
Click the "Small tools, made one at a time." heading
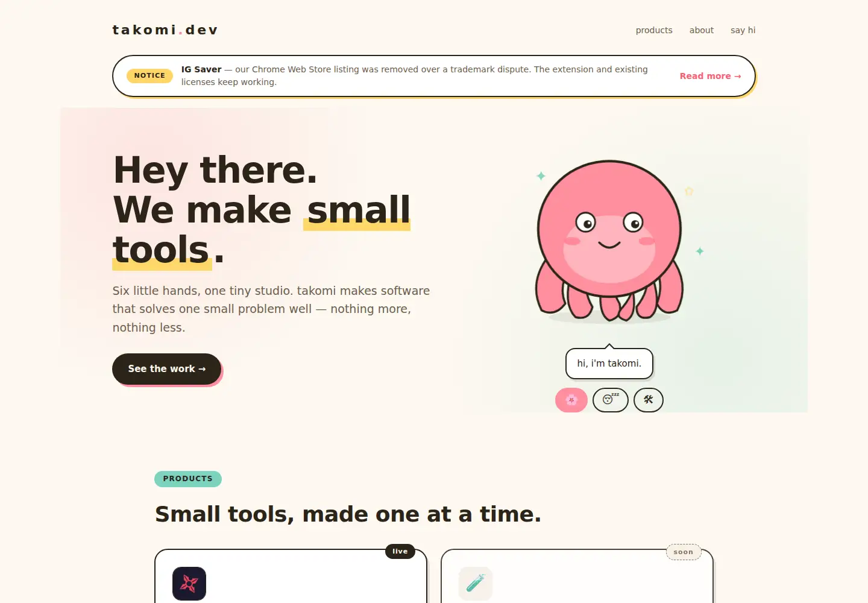pos(348,514)
